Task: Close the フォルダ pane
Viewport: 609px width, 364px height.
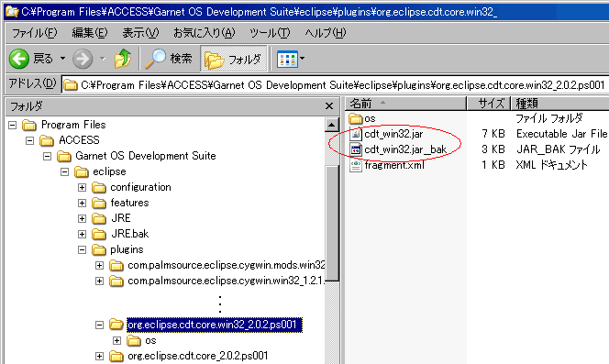Action: 329,106
